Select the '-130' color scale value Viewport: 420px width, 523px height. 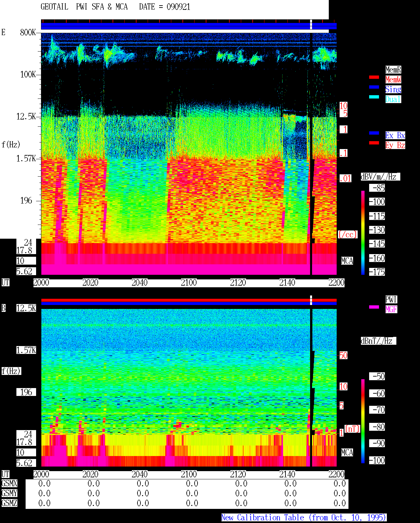point(377,230)
